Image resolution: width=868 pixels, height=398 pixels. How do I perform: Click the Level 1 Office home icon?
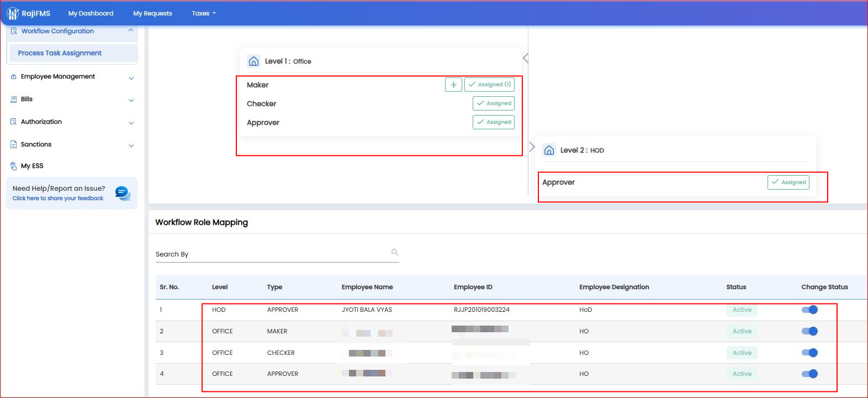pyautogui.click(x=253, y=61)
